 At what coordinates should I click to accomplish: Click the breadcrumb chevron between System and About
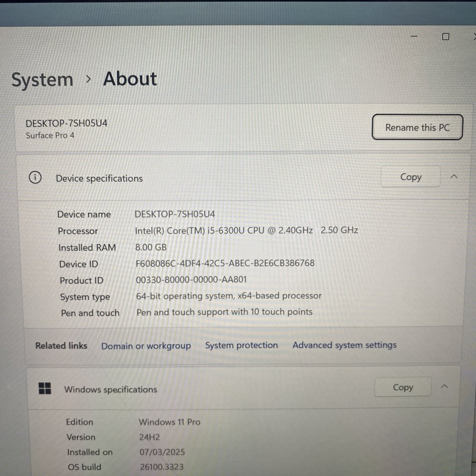tap(89, 79)
